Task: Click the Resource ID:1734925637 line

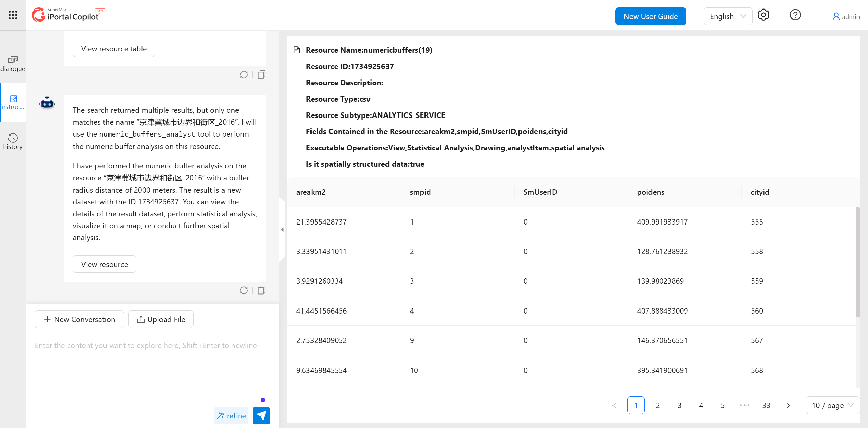Action: 350,66
